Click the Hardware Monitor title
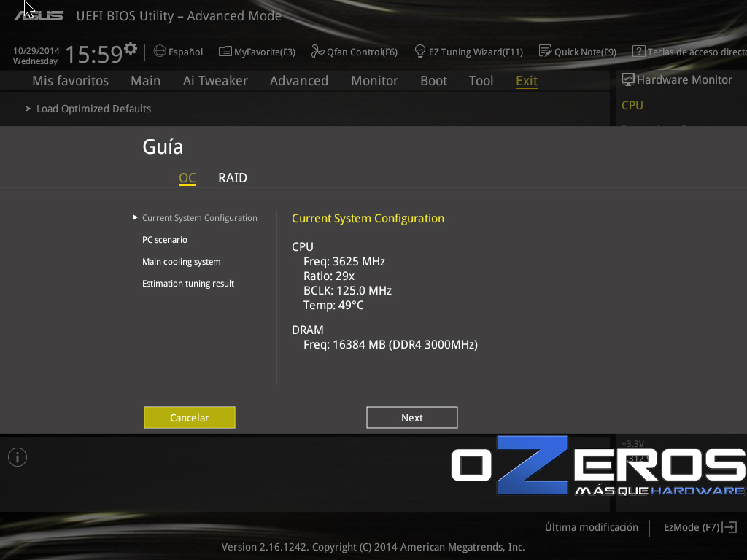747x560 pixels. 684,80
